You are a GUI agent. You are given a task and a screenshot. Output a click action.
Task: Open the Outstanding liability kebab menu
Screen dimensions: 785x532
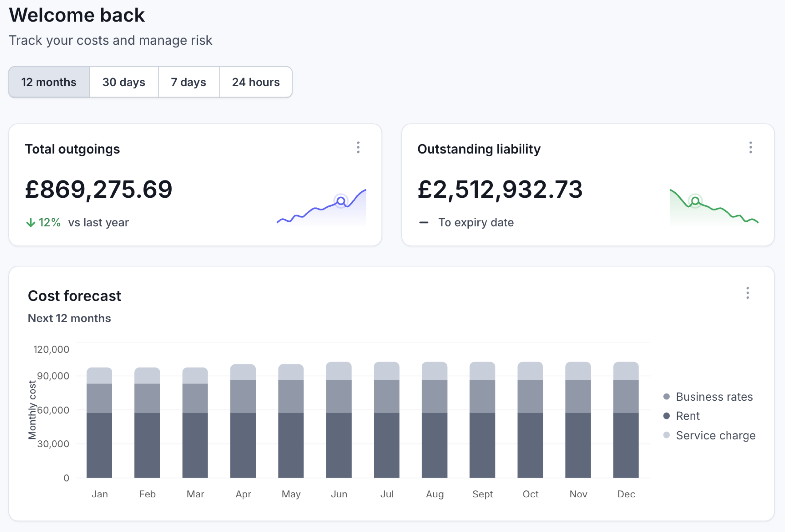click(750, 147)
